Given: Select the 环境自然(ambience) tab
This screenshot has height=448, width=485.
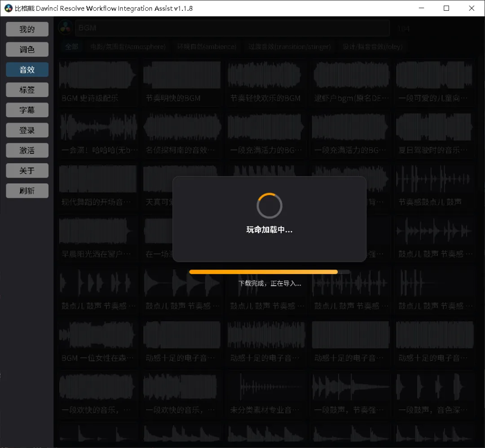Looking at the screenshot, I should 207,47.
